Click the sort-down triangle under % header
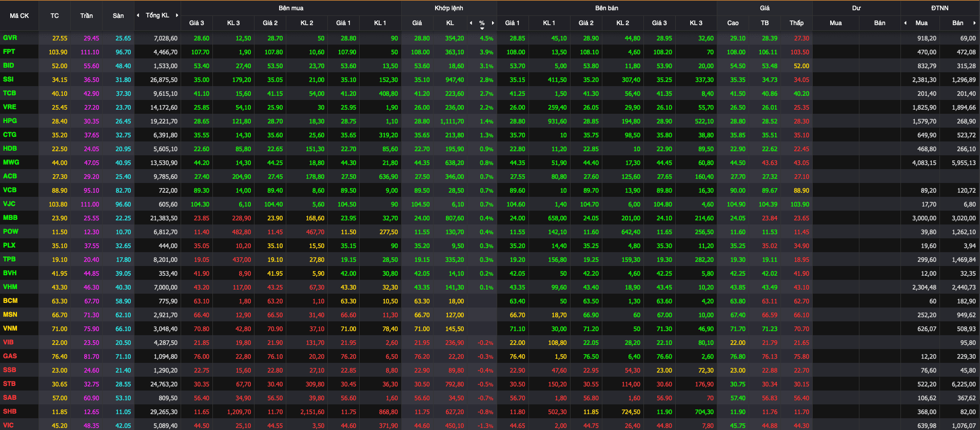Viewport: 980px width, 430px height. pos(482,28)
